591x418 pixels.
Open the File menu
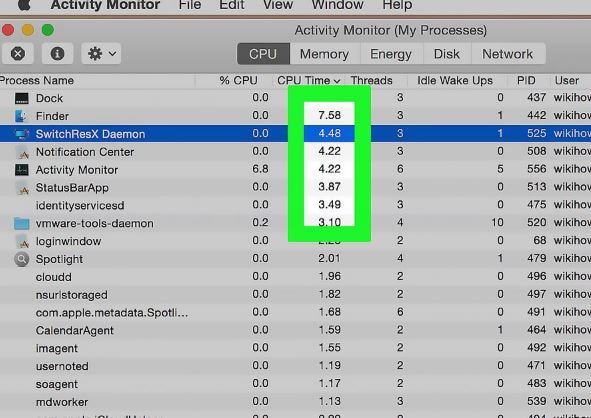coord(190,5)
